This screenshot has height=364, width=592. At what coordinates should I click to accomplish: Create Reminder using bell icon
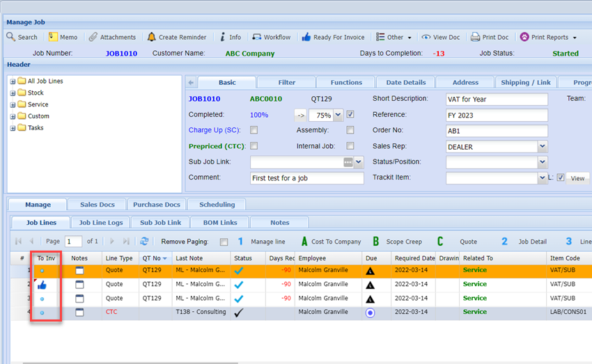[x=151, y=37]
